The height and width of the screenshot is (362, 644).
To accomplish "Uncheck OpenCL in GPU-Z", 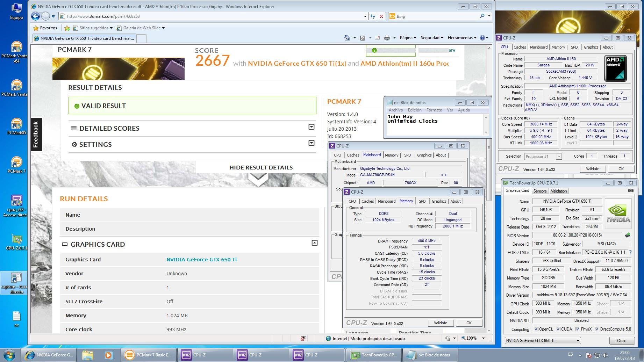I will click(x=536, y=329).
